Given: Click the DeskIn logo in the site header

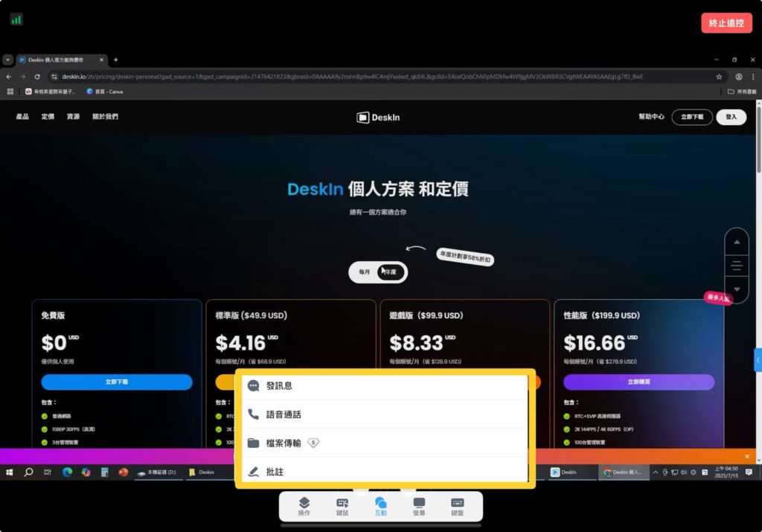Looking at the screenshot, I should pyautogui.click(x=378, y=118).
